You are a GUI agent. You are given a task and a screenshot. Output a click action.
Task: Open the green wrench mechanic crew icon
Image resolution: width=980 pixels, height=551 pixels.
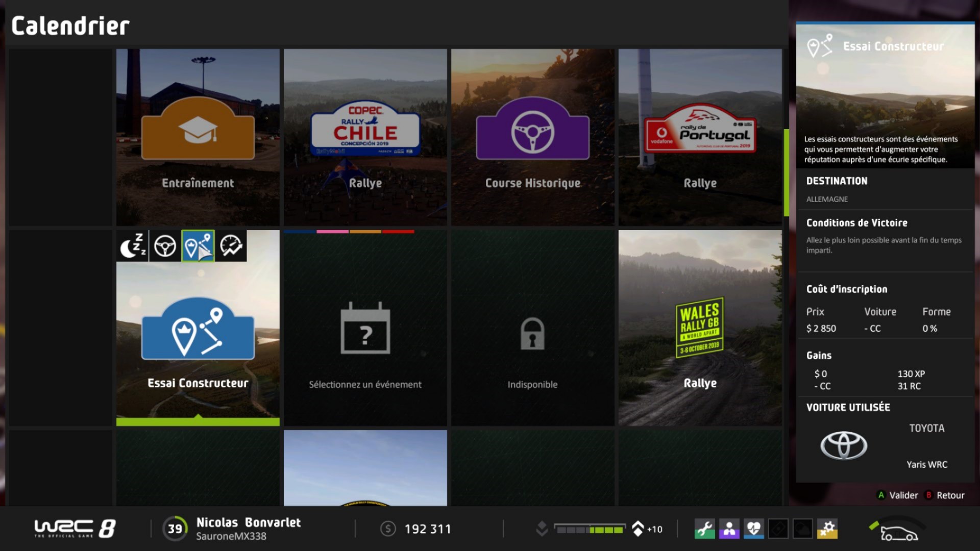coord(705,529)
